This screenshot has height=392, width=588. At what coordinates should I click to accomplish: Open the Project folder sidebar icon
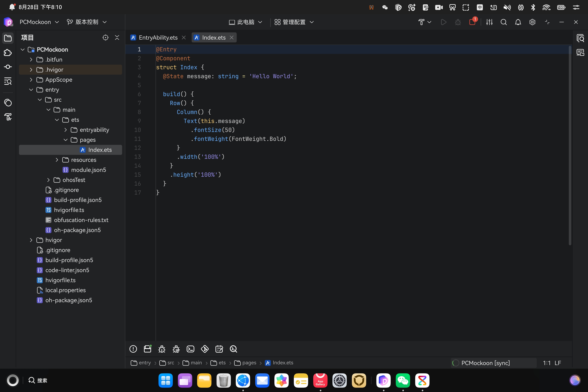pos(8,38)
